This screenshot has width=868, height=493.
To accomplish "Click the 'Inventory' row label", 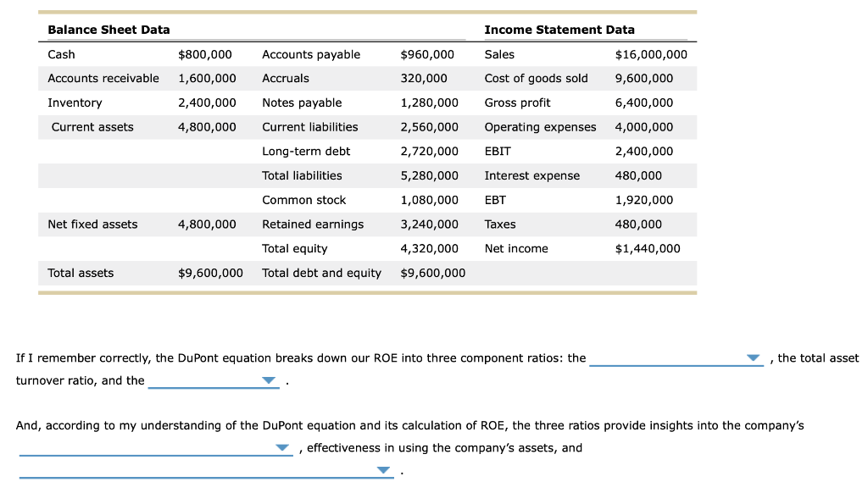I will (75, 102).
